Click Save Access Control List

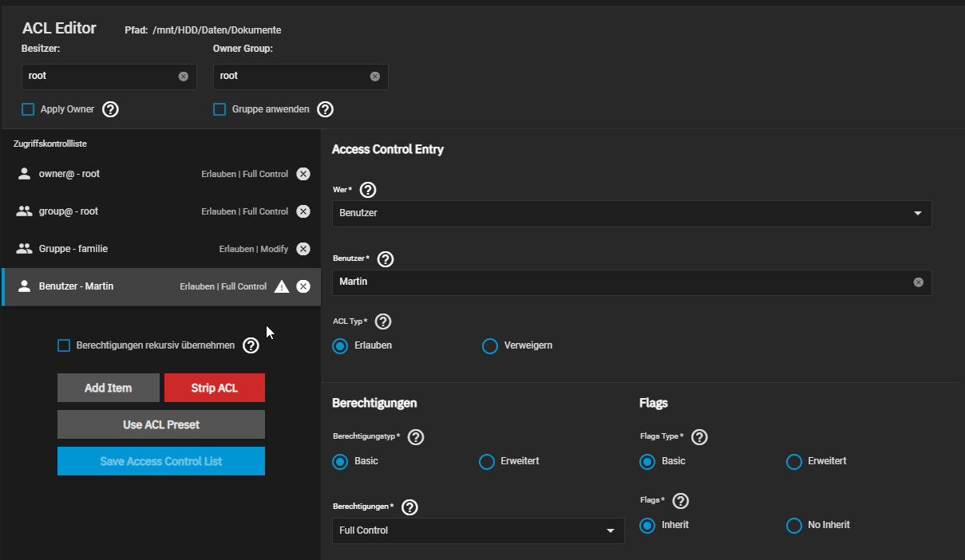161,461
